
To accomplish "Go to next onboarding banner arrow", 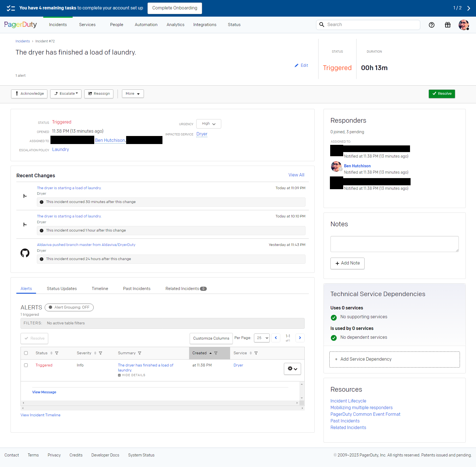I will [469, 8].
